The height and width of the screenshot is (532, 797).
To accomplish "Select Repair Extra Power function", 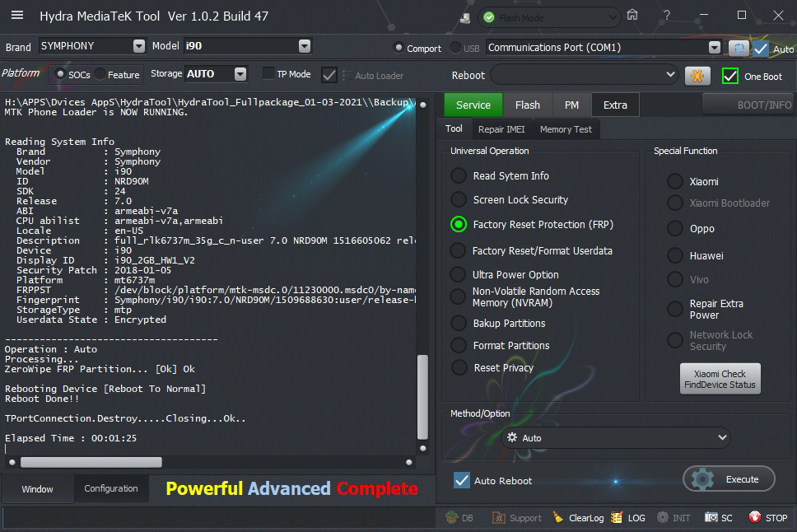I will tap(675, 309).
